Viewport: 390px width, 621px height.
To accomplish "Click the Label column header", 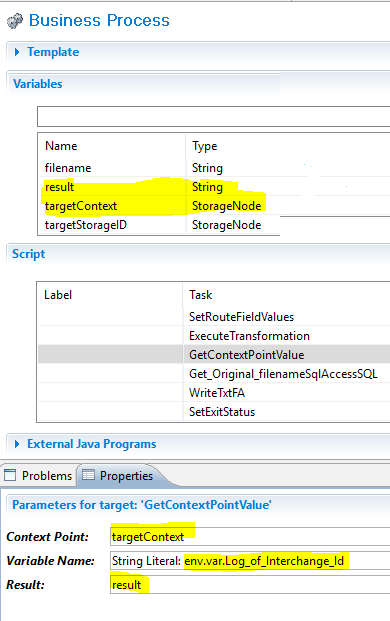I will 58,295.
